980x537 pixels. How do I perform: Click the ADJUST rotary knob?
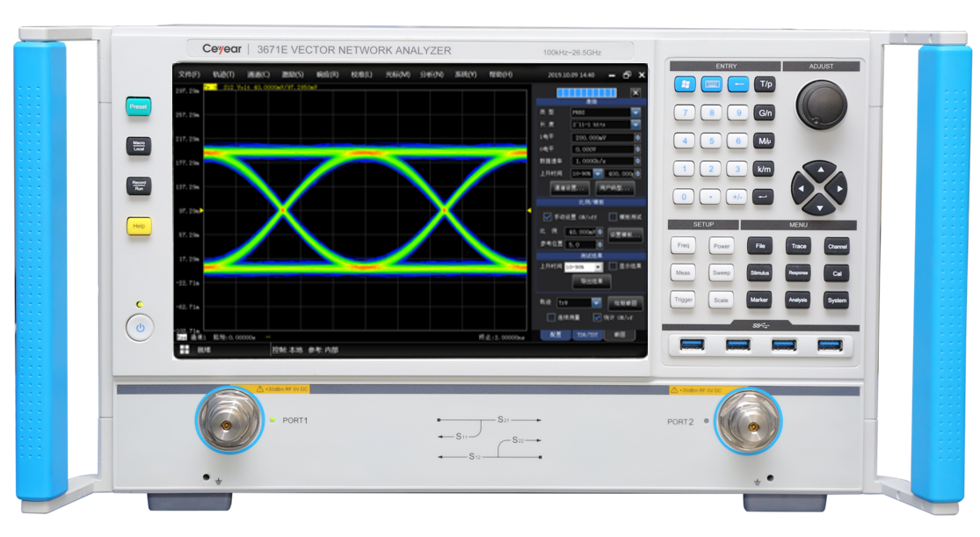pos(821,103)
